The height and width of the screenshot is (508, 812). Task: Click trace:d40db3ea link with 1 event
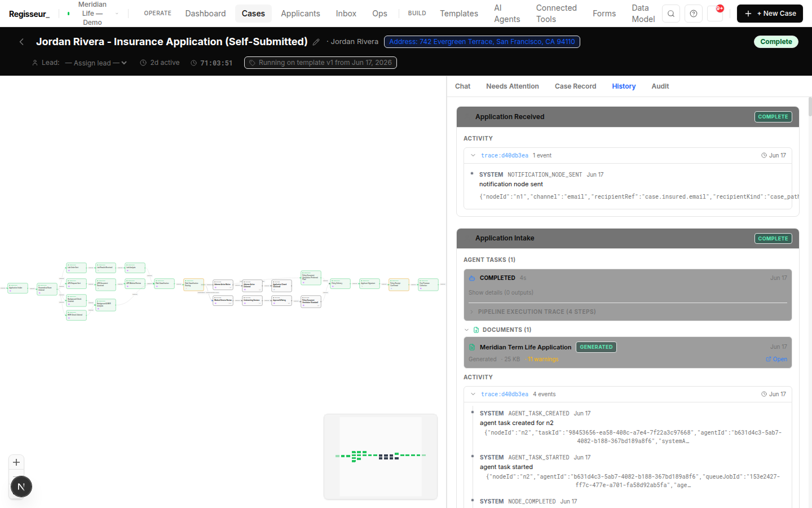505,155
